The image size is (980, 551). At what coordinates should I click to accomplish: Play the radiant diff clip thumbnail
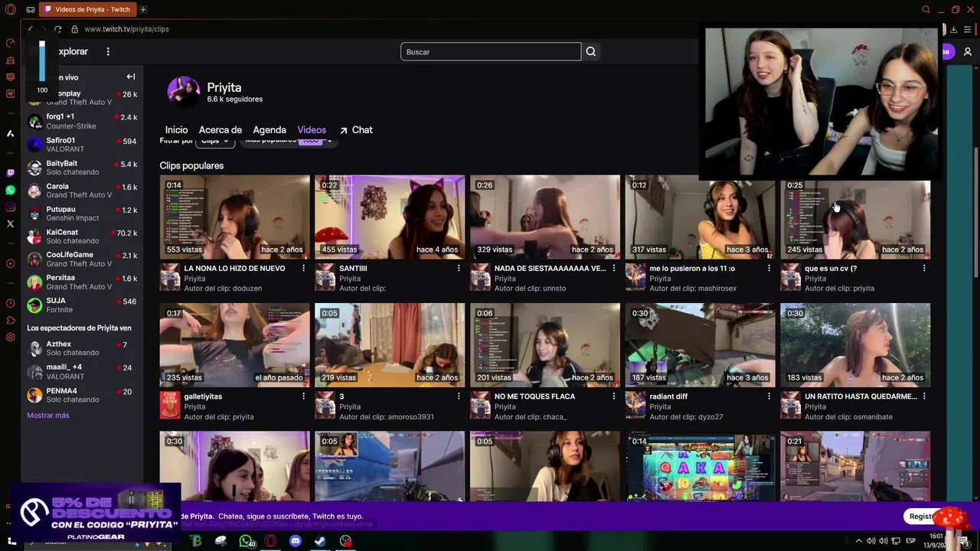(701, 345)
